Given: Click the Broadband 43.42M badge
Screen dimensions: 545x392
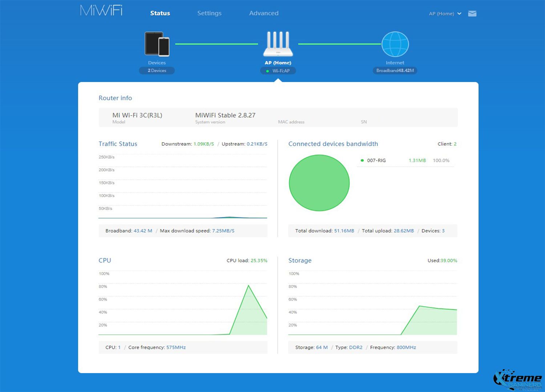Looking at the screenshot, I should [395, 70].
